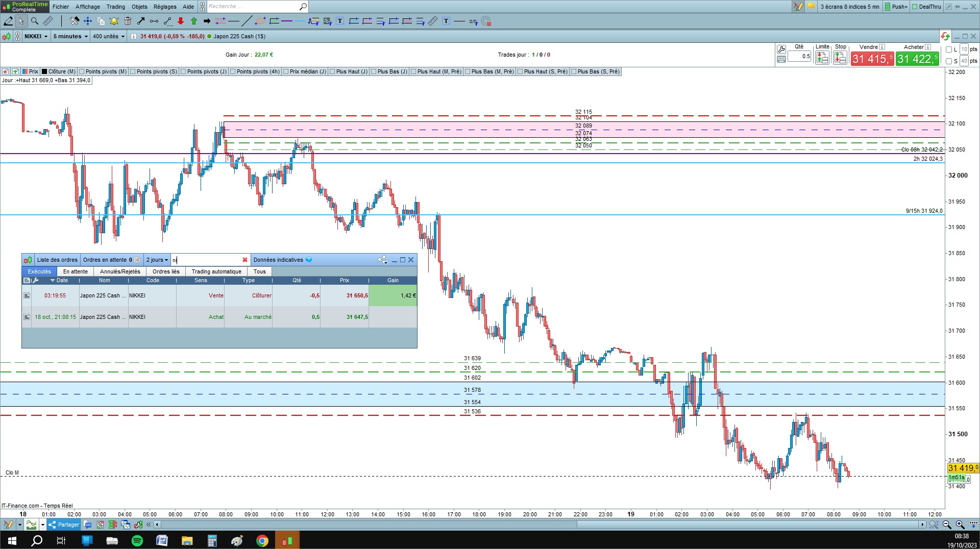The width and height of the screenshot is (980, 549).
Task: Enable Points pivots (J) checkbox
Action: pos(183,72)
